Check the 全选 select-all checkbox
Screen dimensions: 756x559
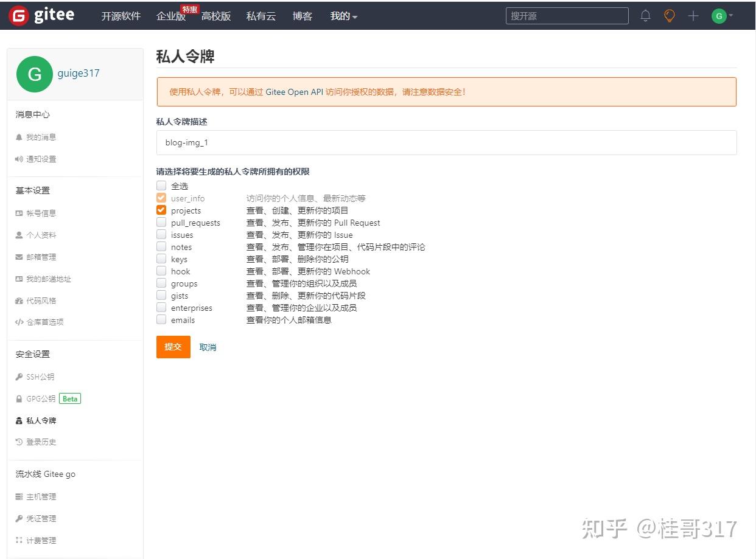pos(161,186)
